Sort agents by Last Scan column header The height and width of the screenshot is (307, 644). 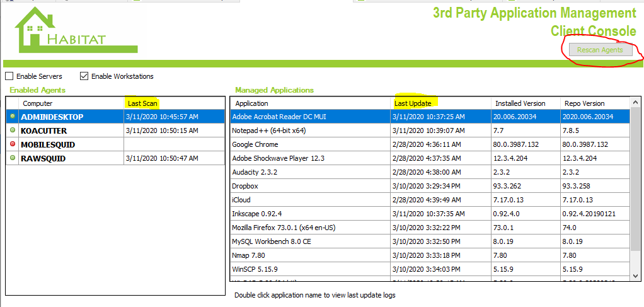point(174,103)
